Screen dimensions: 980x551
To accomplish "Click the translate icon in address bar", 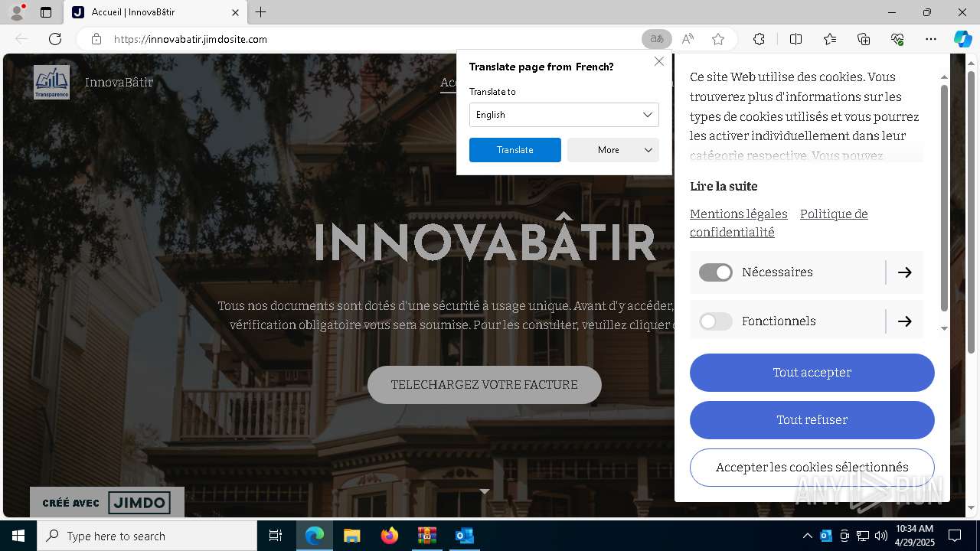I will point(657,39).
